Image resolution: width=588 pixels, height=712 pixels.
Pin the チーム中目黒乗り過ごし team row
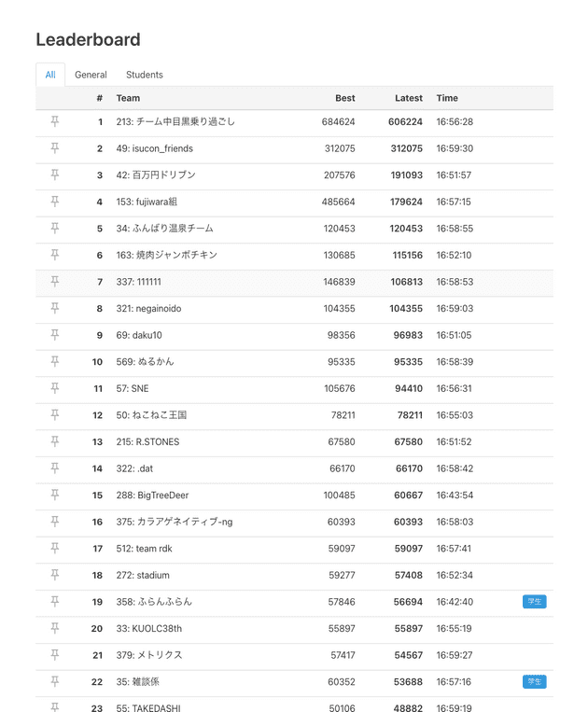point(55,121)
